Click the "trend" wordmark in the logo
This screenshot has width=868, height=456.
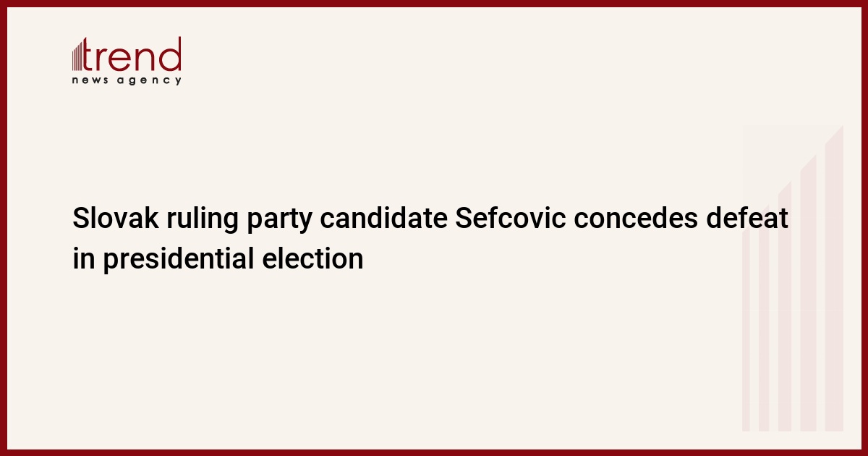(133, 55)
